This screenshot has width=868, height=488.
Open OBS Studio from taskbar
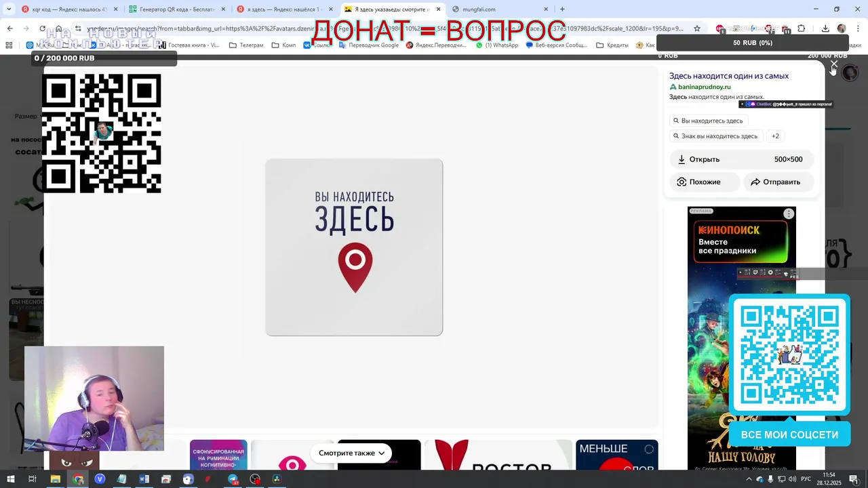click(255, 479)
